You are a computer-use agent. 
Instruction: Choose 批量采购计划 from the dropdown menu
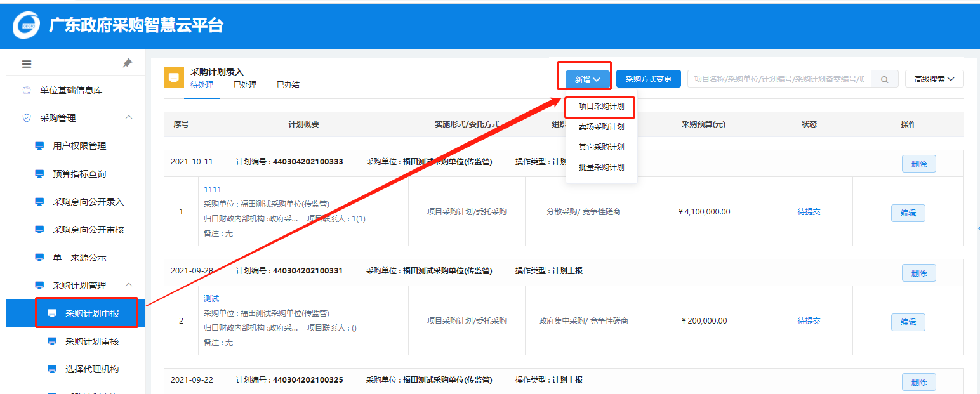601,167
